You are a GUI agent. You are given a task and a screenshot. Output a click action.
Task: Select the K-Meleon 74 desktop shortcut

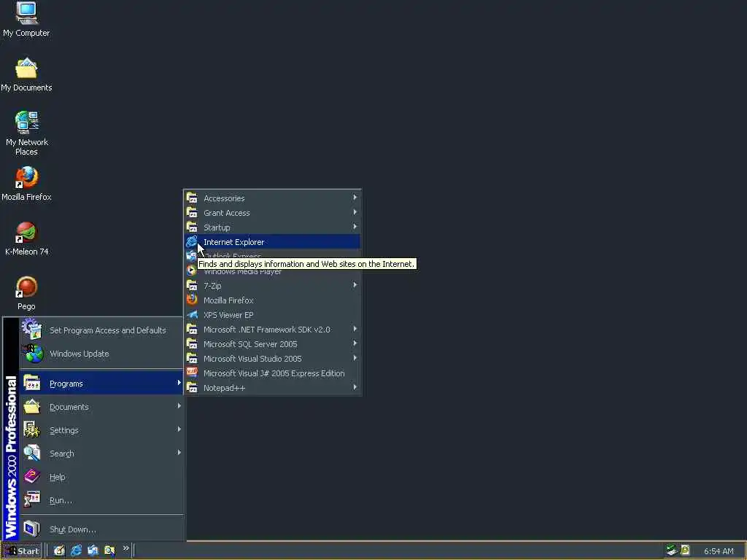(x=27, y=238)
